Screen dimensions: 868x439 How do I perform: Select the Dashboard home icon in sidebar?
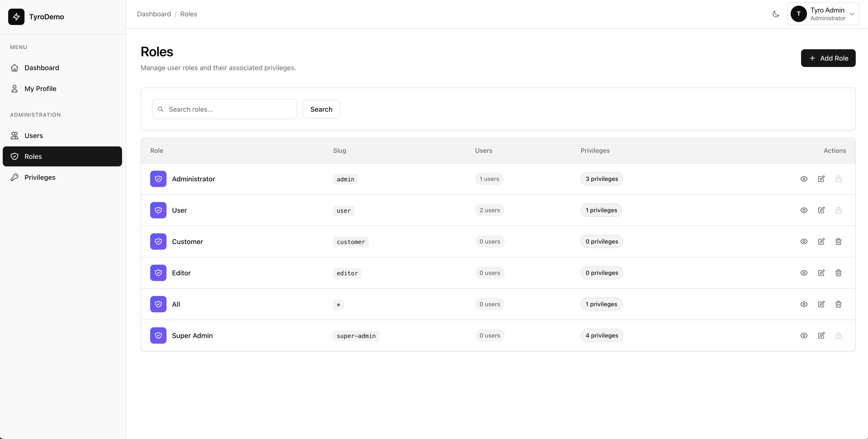[x=15, y=67]
